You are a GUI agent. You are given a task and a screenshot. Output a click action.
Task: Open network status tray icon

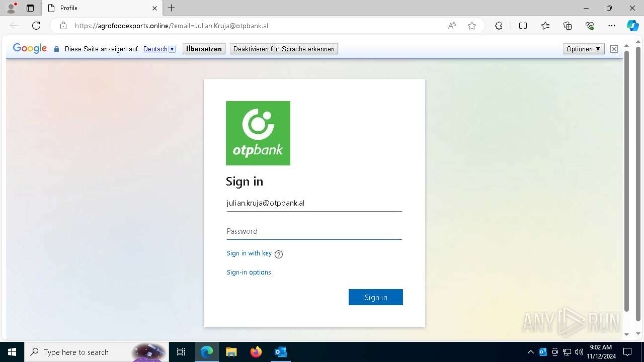(567, 352)
